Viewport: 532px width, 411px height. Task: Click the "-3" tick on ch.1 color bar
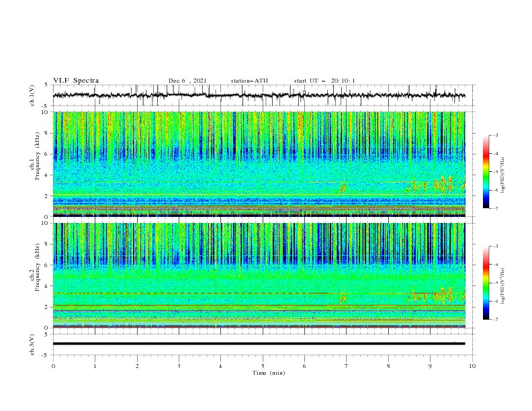click(495, 135)
